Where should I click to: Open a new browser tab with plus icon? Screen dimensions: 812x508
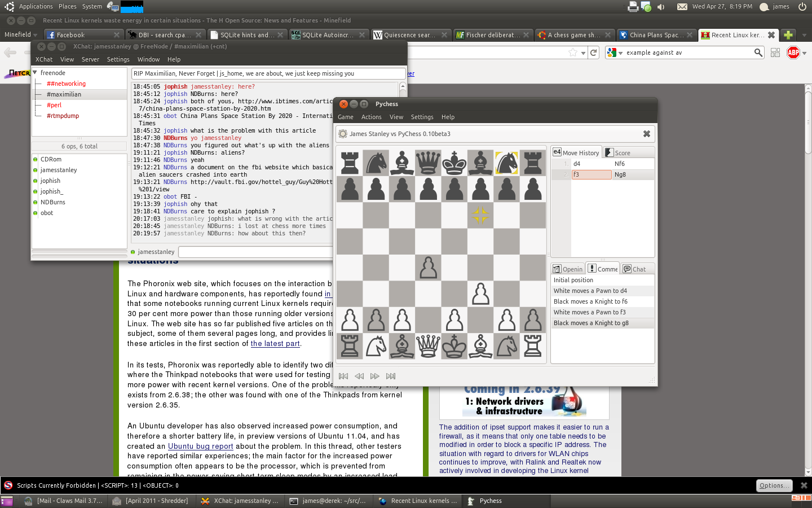point(788,35)
